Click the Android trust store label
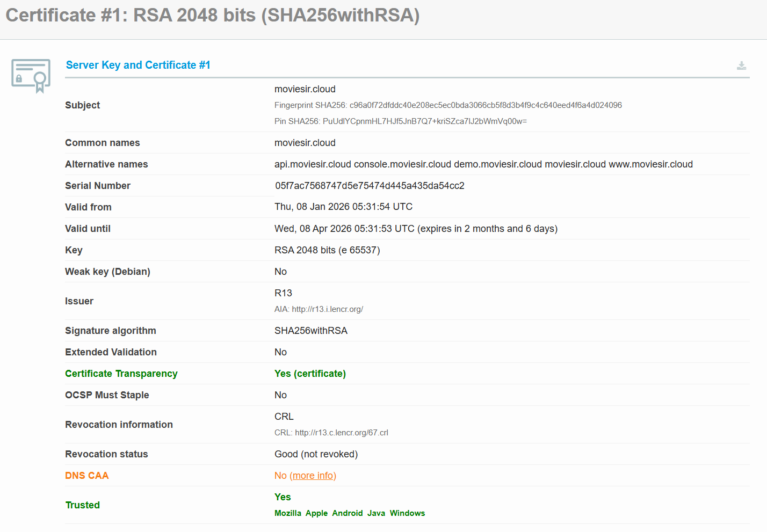The height and width of the screenshot is (532, 767). 347,513
